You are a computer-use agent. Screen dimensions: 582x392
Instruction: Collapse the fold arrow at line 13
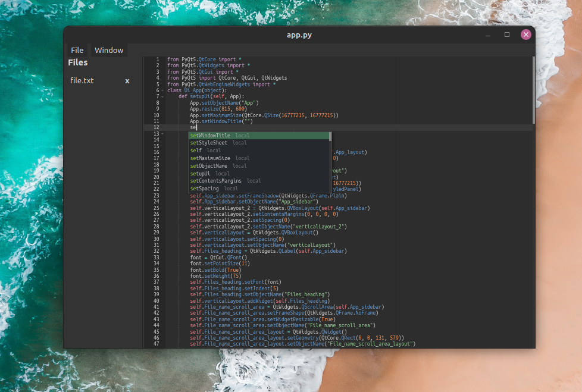coord(162,134)
